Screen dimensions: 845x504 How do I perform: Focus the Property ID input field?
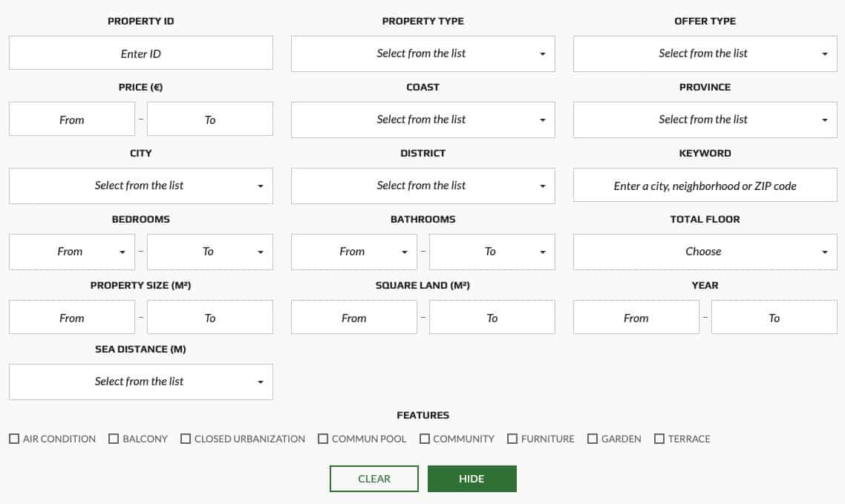[140, 53]
